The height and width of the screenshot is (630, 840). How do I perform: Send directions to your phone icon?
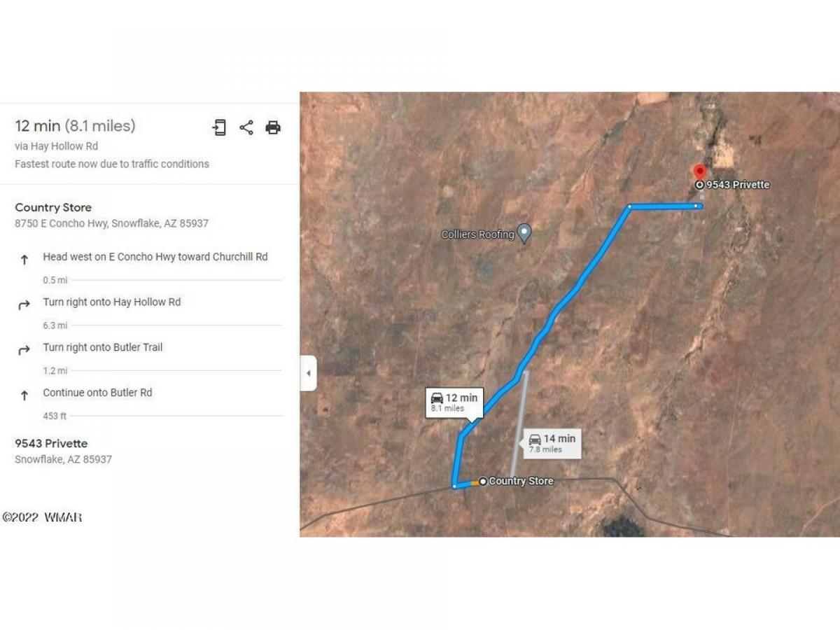[219, 127]
